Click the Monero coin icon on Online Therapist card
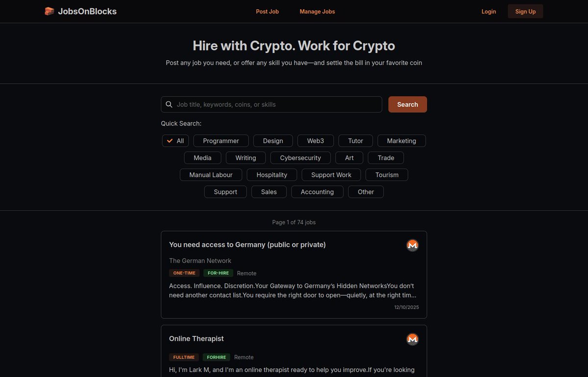Screen dimensions: 588x377 coord(413,339)
